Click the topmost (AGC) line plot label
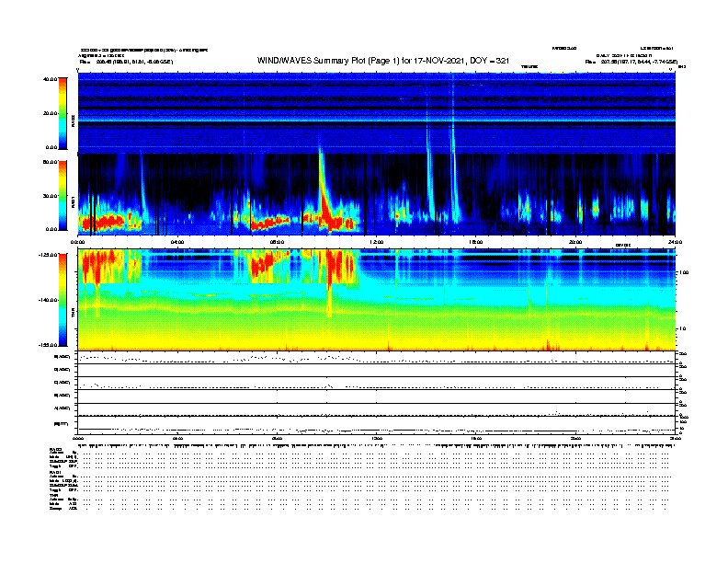This screenshot has height=563, width=728. point(63,357)
